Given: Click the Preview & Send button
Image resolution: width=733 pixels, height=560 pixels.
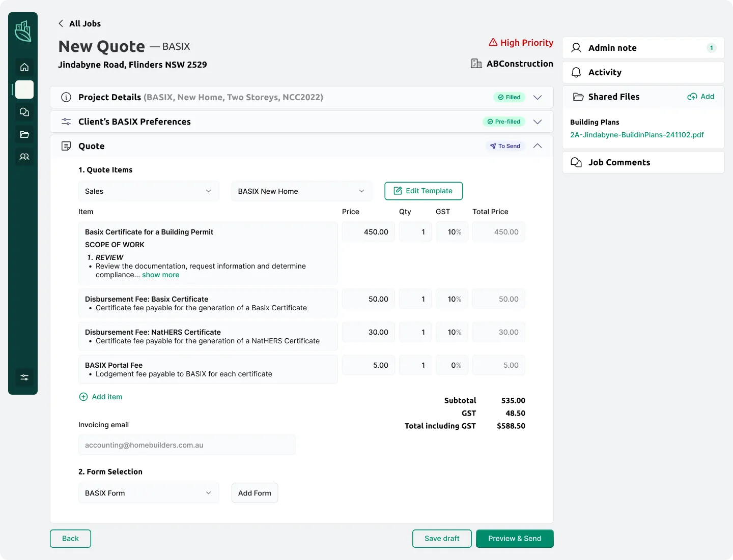Looking at the screenshot, I should (515, 538).
